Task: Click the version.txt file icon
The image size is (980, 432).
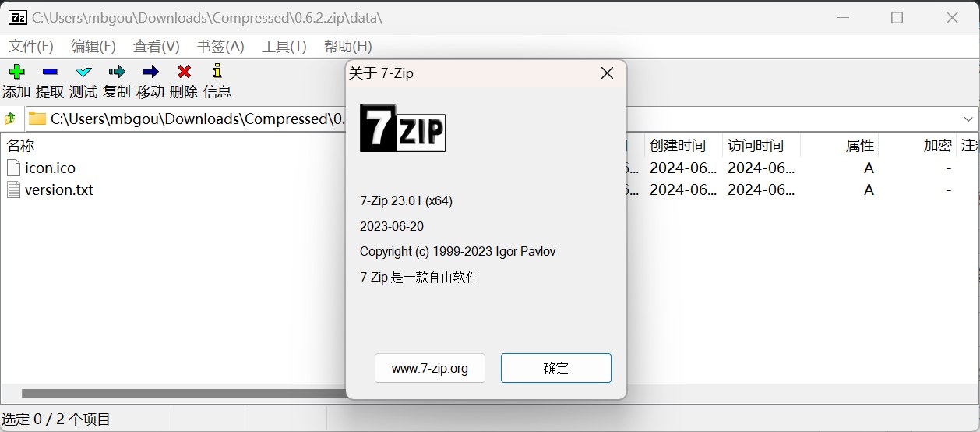Action: pos(13,189)
